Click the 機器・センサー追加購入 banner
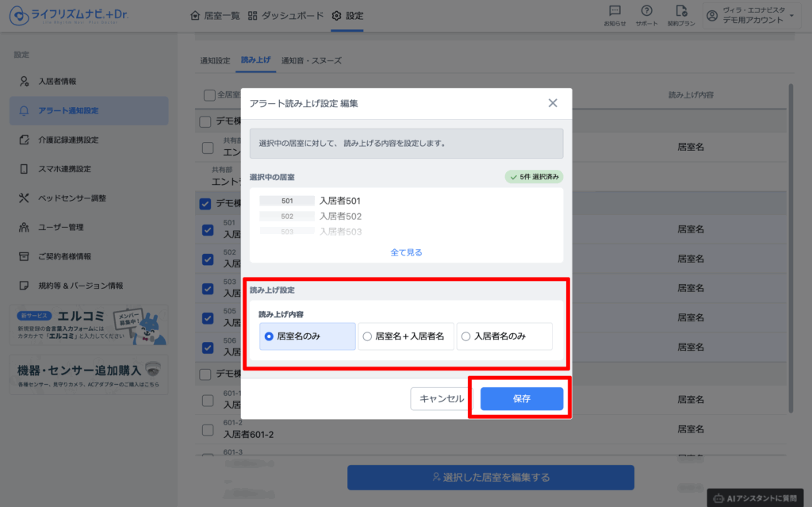 coord(89,374)
